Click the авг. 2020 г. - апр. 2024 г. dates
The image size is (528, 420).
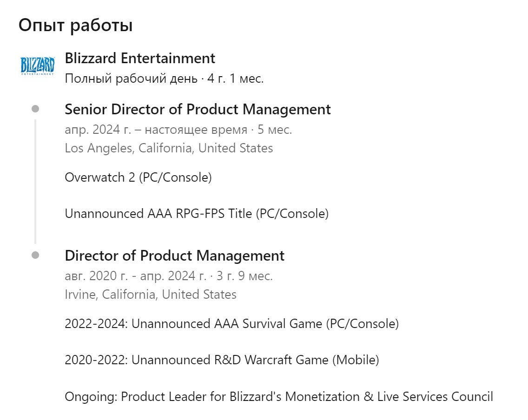click(135, 276)
